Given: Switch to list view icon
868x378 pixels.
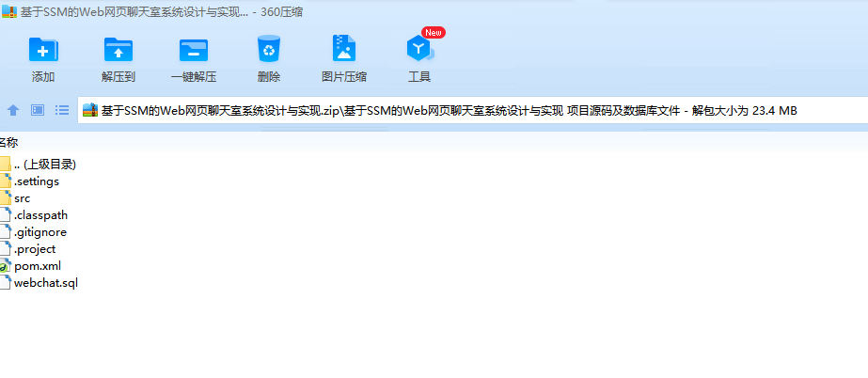Looking at the screenshot, I should point(62,110).
